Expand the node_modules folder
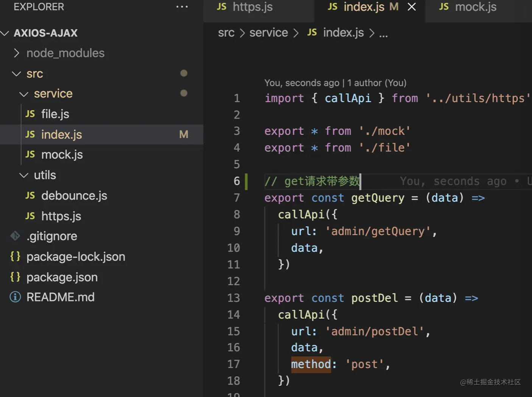Image resolution: width=532 pixels, height=397 pixels. click(16, 53)
